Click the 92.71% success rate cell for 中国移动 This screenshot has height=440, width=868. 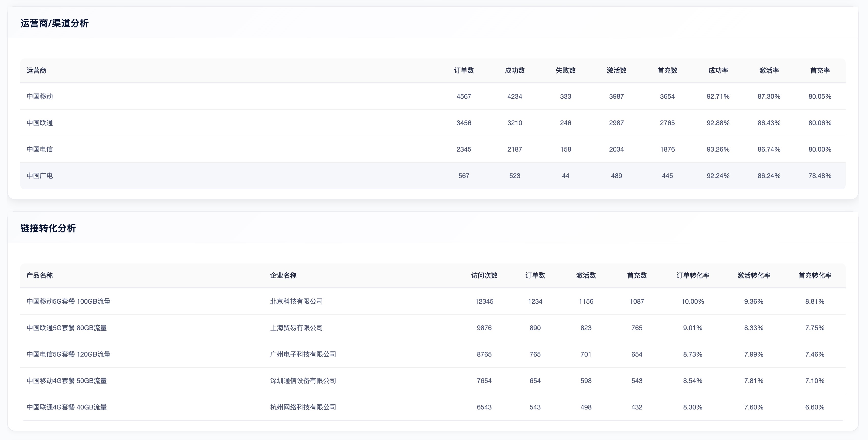click(x=718, y=96)
